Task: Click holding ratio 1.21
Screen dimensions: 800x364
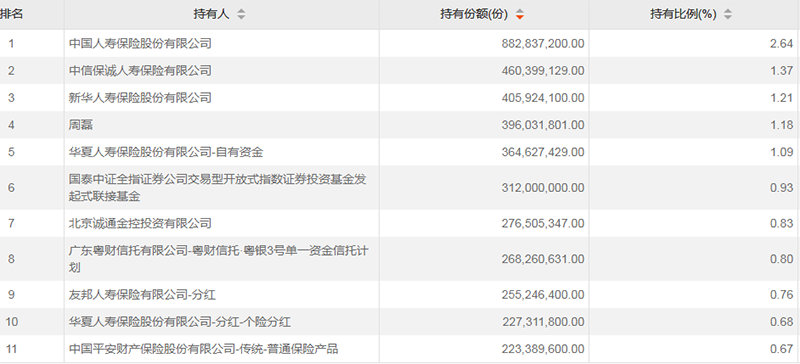Action: pos(782,98)
